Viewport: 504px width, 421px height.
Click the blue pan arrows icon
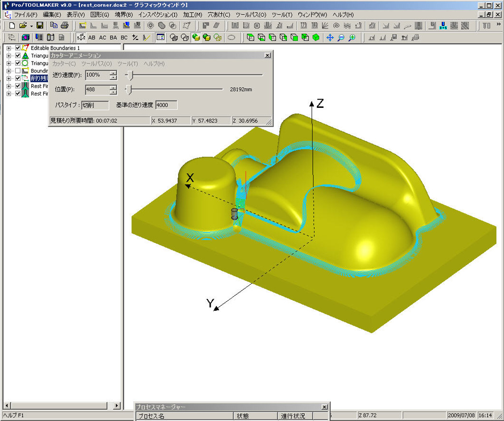coord(329,37)
